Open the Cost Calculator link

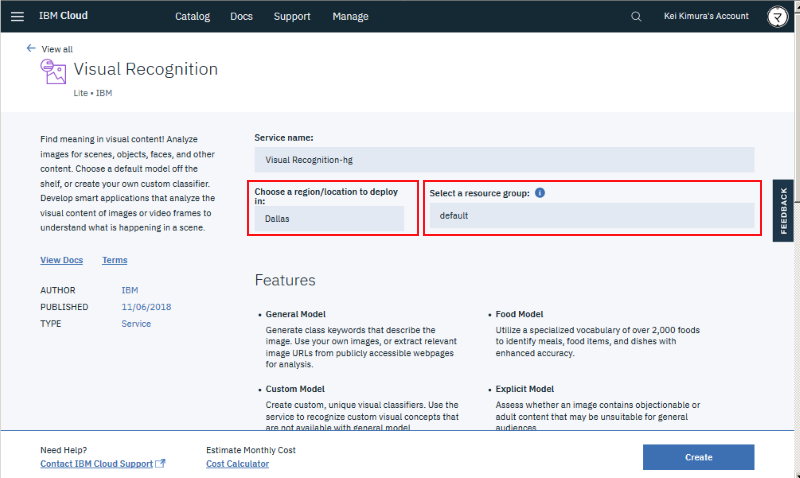tap(237, 464)
